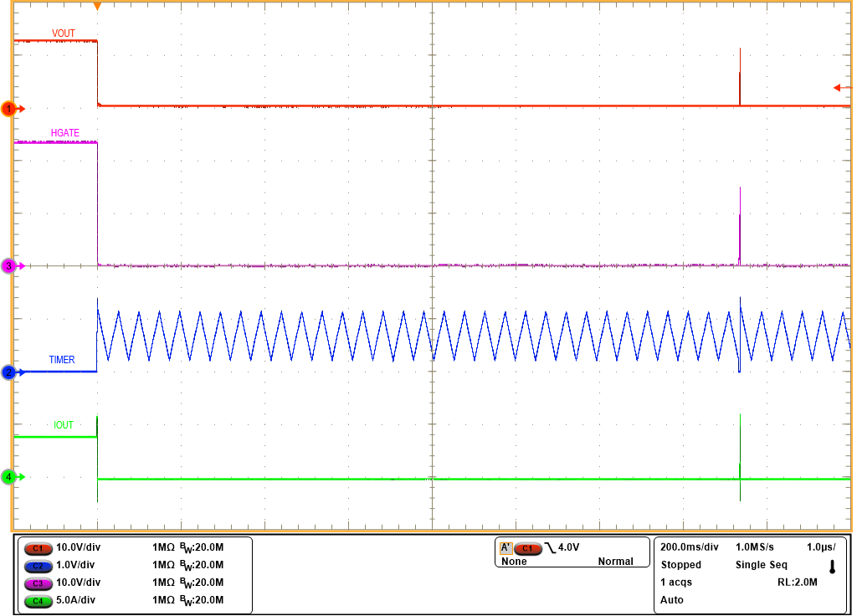Open the trigger mode Normal selector

click(617, 562)
